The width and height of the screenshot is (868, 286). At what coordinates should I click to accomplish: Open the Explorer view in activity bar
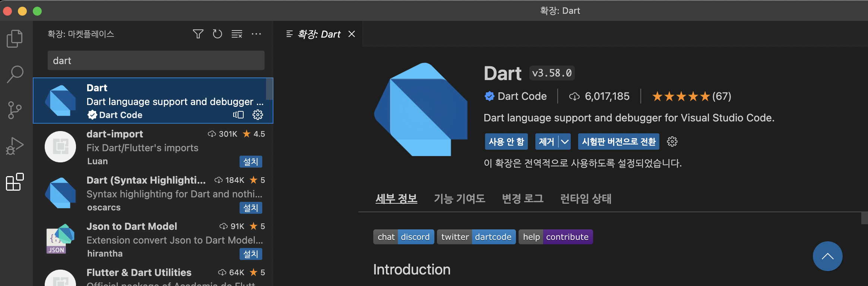[15, 38]
